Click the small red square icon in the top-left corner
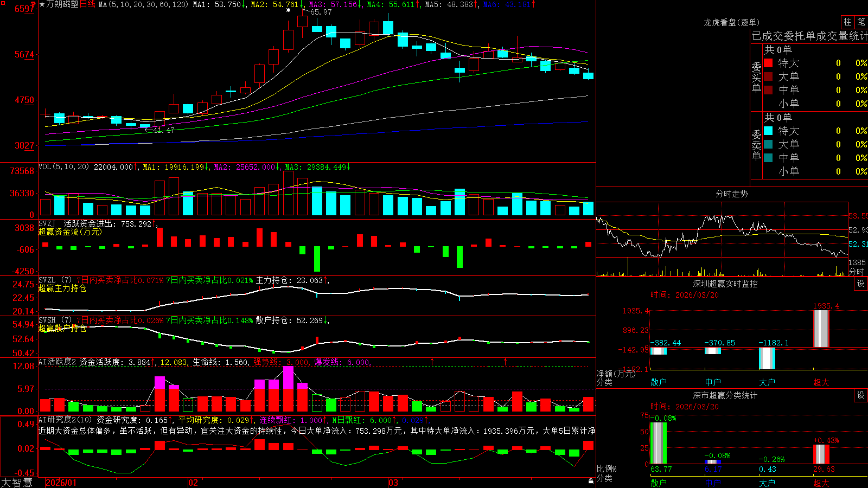 click(2, 2)
